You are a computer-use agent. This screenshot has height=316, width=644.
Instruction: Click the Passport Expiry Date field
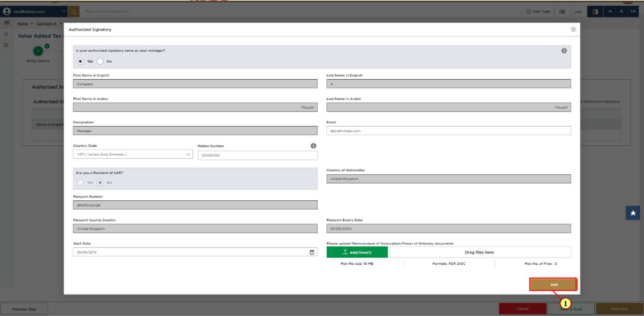pos(448,229)
